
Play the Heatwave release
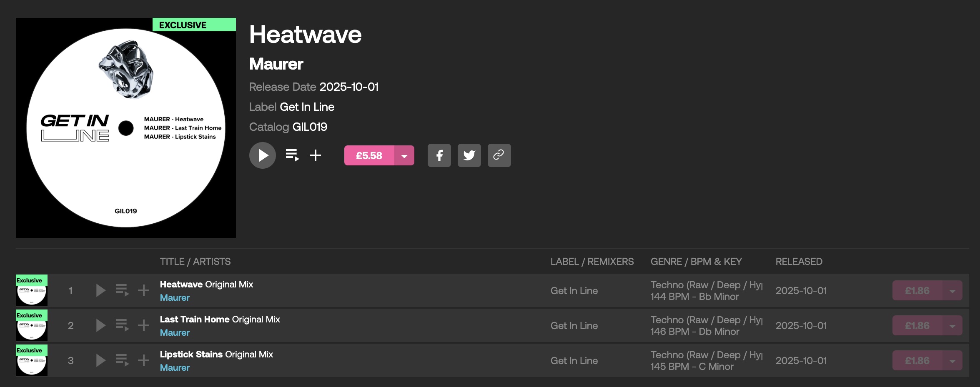pos(262,155)
